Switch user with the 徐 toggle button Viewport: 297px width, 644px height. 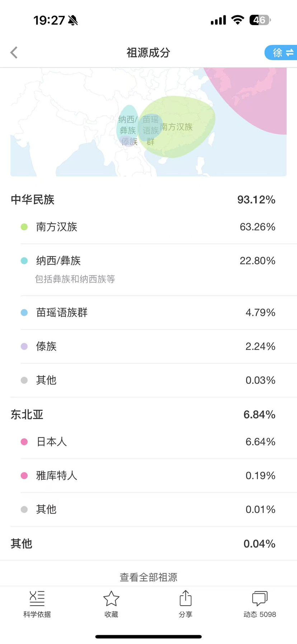click(282, 53)
